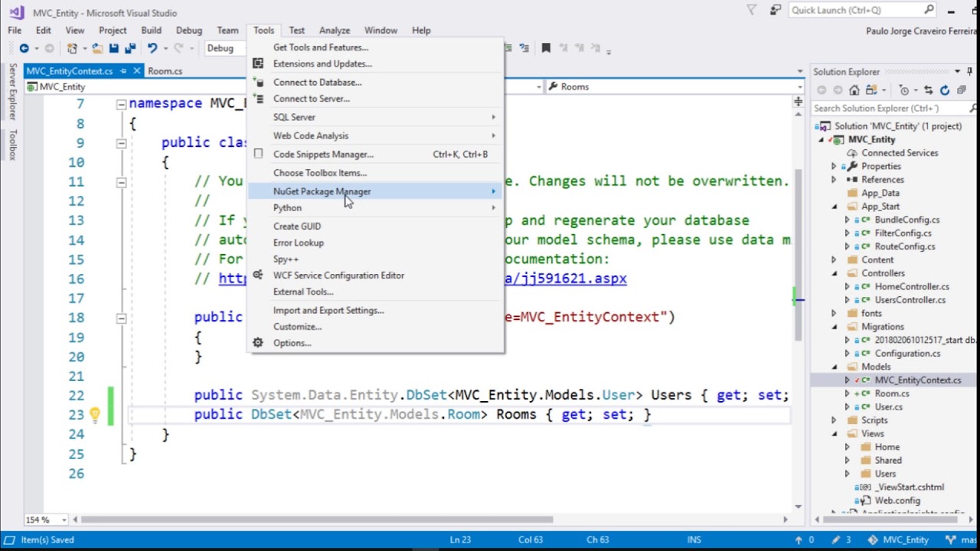Switch to the Room.cs editor tab
This screenshot has height=551, width=980.
click(165, 71)
